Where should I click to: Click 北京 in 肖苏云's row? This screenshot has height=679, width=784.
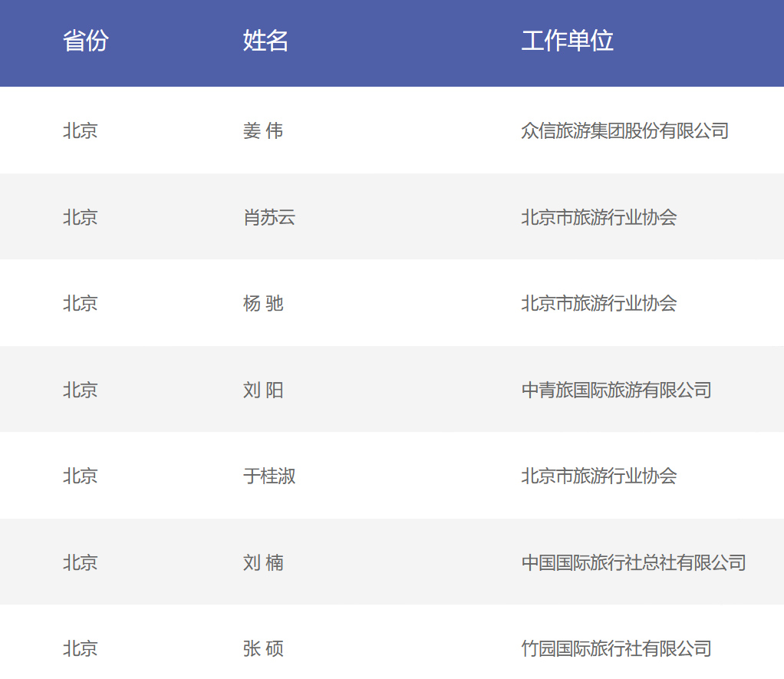[80, 217]
